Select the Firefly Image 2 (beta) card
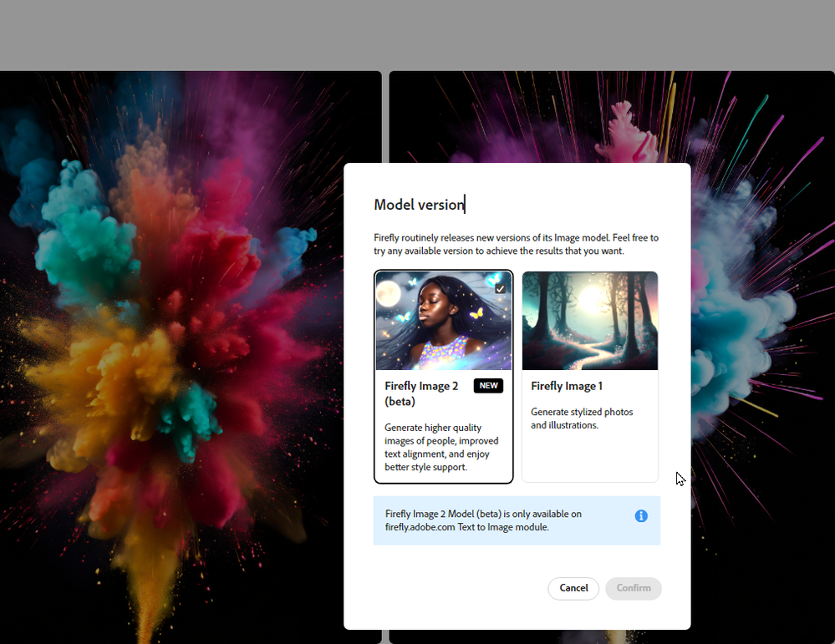The height and width of the screenshot is (644, 835). pos(444,377)
